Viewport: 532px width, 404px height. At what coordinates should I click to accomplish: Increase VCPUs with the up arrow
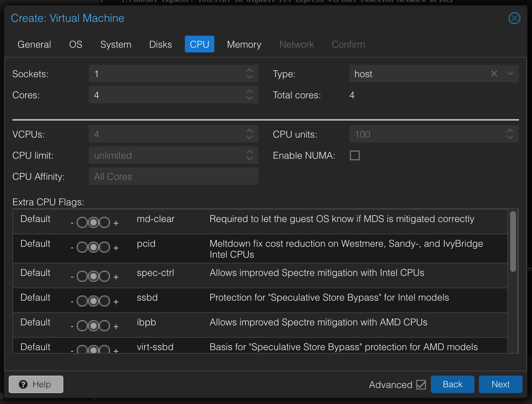[250, 131]
